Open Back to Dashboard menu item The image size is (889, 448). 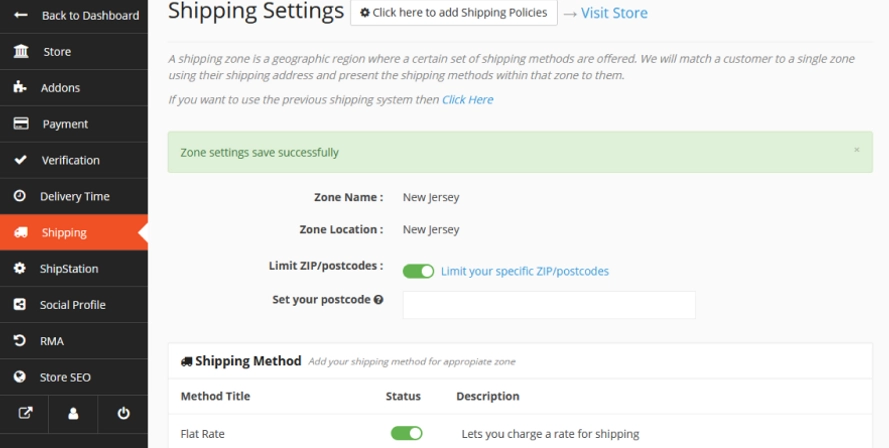tap(74, 15)
